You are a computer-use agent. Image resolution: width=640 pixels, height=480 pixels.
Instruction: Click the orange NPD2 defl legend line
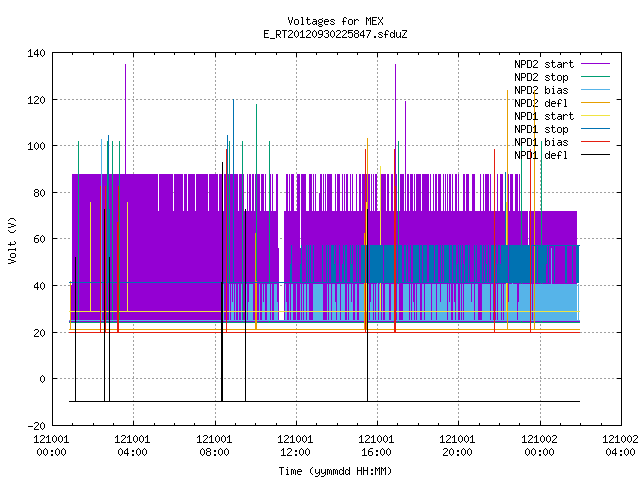595,103
